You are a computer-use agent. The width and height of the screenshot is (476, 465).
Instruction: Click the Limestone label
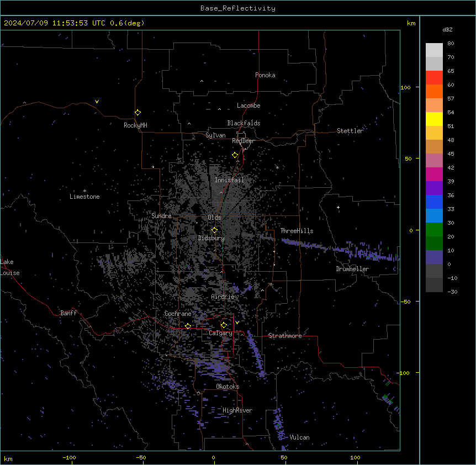coord(84,197)
